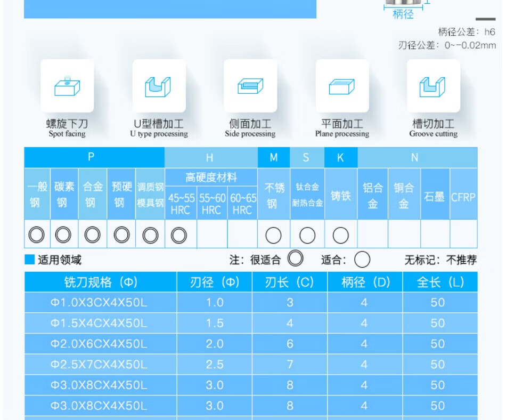The height and width of the screenshot is (420, 506).
Task: Click the 柄径公差: h6 note
Action: point(466,32)
